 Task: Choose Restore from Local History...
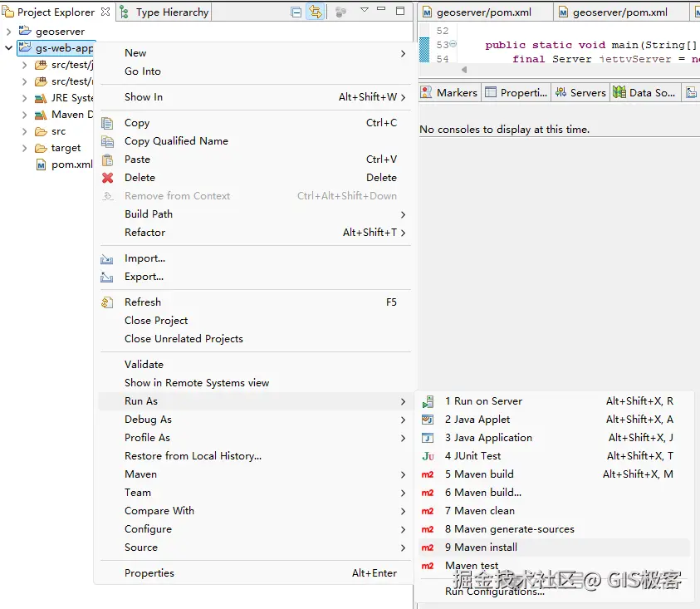tap(256, 456)
